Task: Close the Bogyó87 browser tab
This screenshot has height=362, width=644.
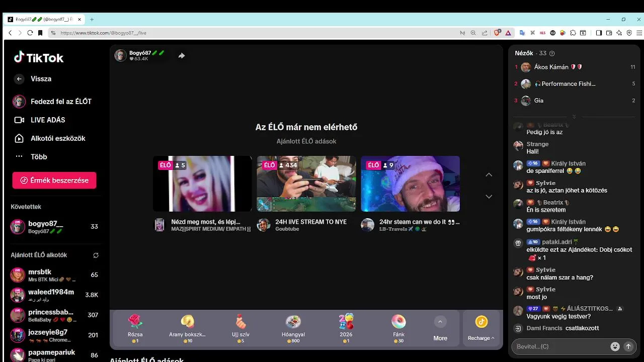Action: coord(79,20)
